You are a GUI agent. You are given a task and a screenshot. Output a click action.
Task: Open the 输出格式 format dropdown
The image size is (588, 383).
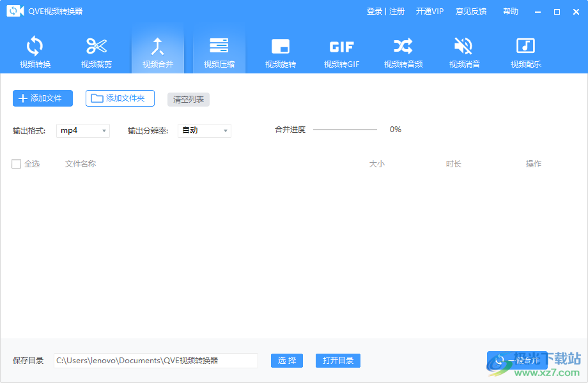(83, 130)
